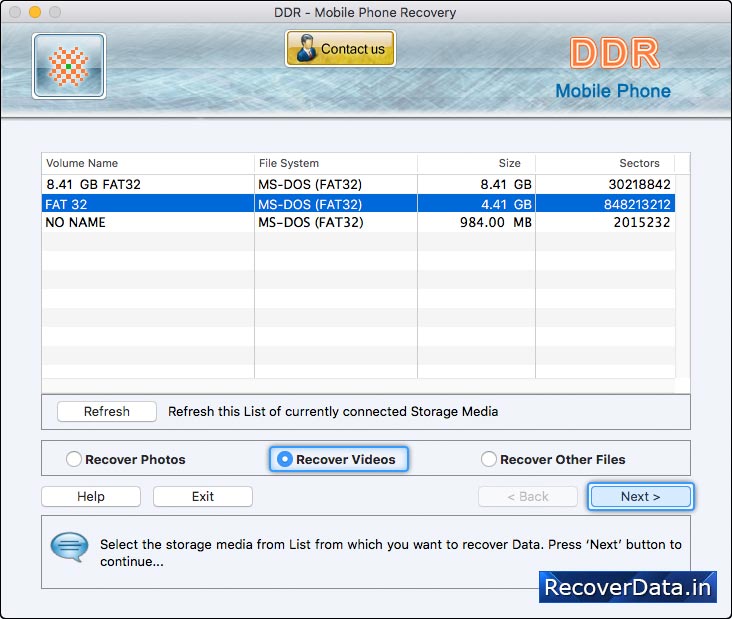Go to next step with Next >
The image size is (732, 619).
[x=640, y=496]
